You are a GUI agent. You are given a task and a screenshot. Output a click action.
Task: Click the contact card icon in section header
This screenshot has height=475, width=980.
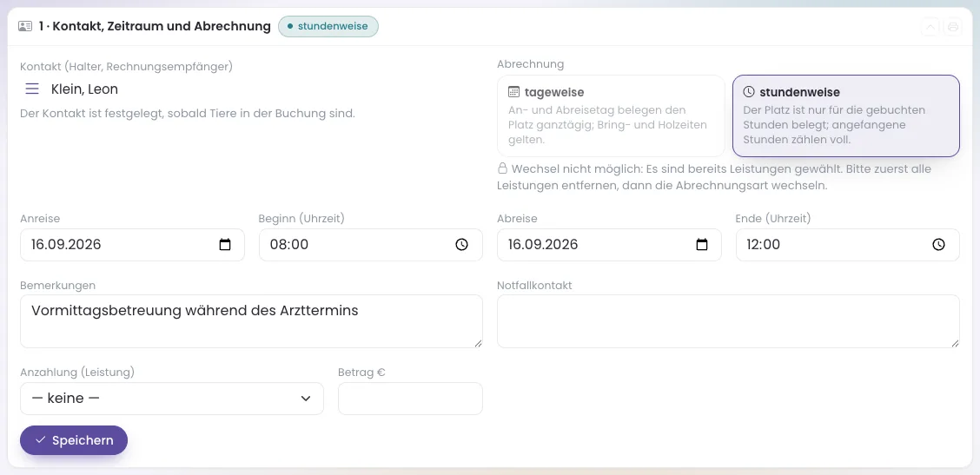point(25,26)
